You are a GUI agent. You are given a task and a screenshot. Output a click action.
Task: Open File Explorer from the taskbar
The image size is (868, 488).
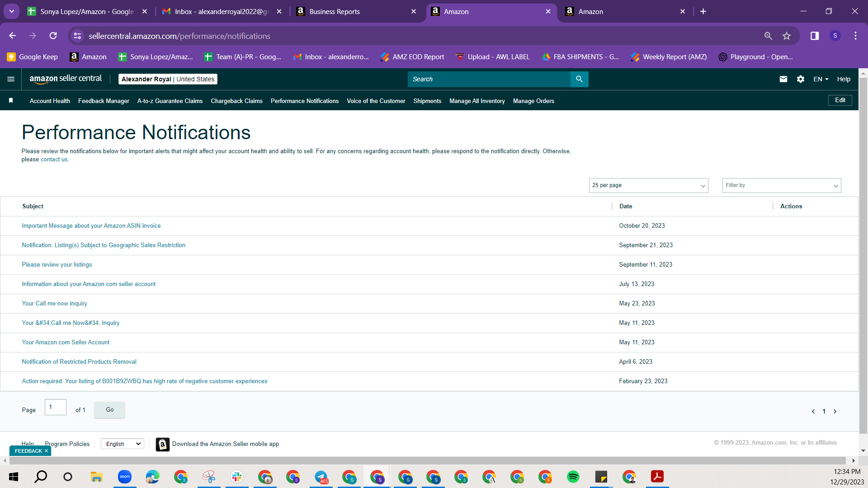96,477
